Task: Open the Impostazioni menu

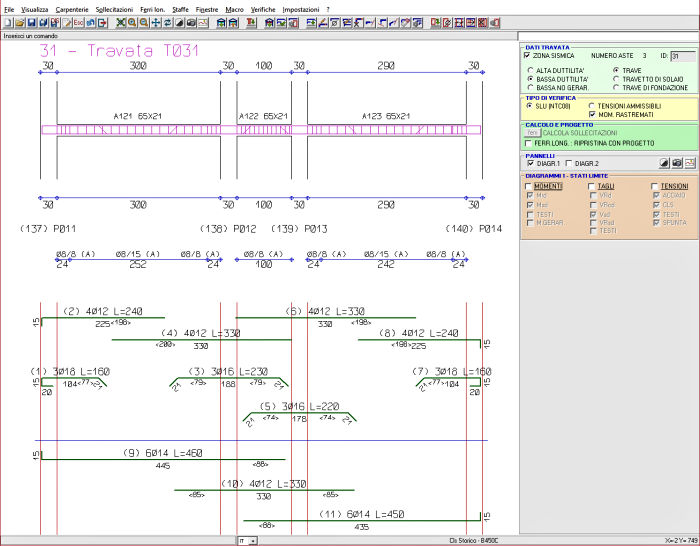Action: click(x=301, y=9)
